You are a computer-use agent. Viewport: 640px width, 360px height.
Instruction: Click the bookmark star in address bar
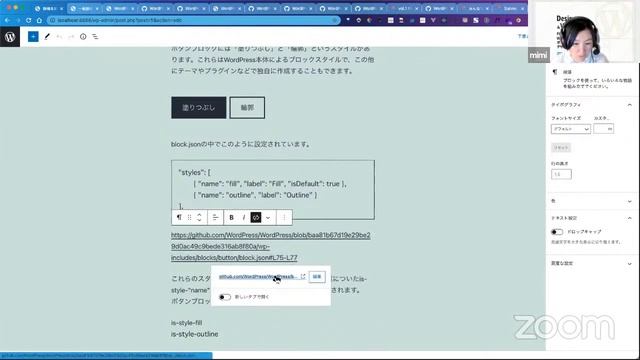[334, 20]
